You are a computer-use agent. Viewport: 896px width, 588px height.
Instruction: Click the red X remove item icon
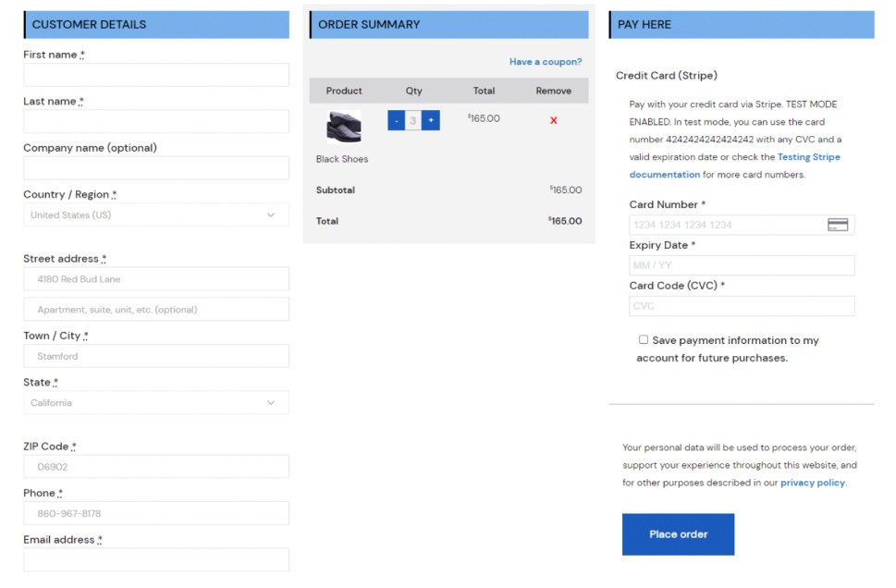[x=553, y=120]
